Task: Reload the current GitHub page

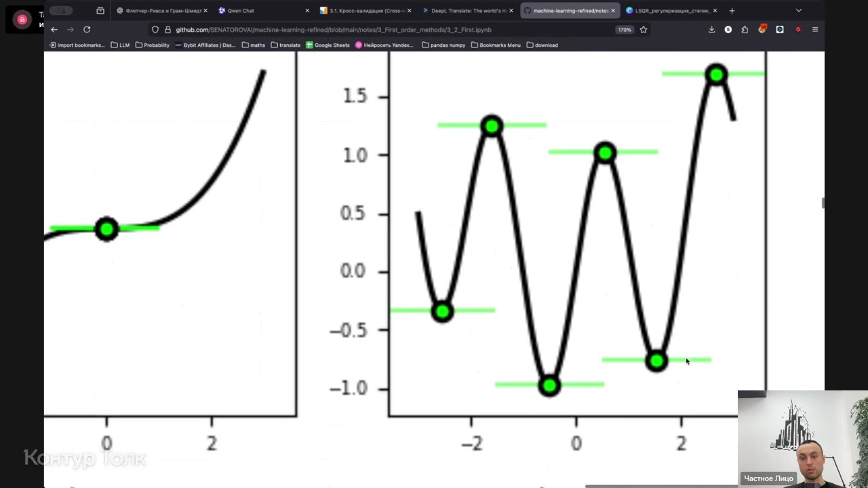Action: pos(87,29)
